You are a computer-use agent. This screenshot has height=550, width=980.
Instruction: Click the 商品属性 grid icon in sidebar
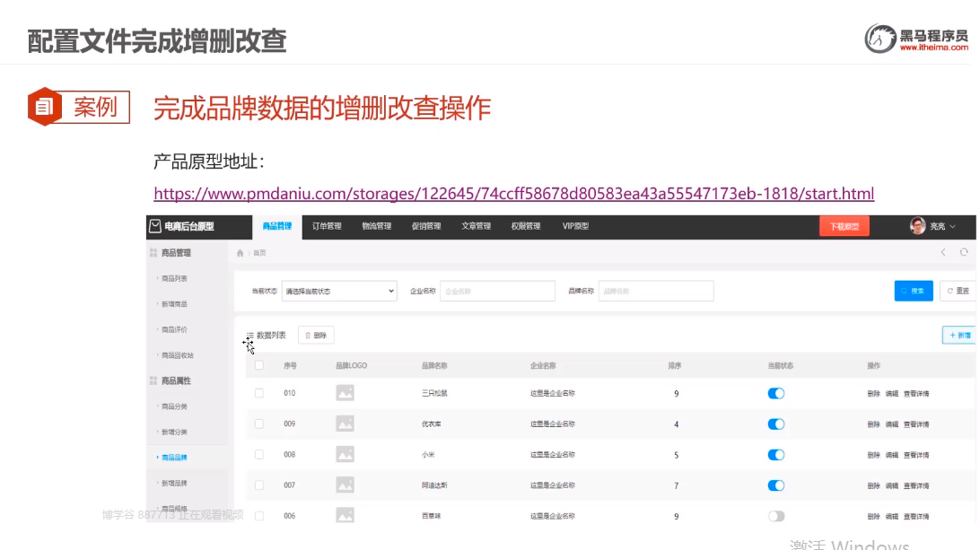pos(153,380)
